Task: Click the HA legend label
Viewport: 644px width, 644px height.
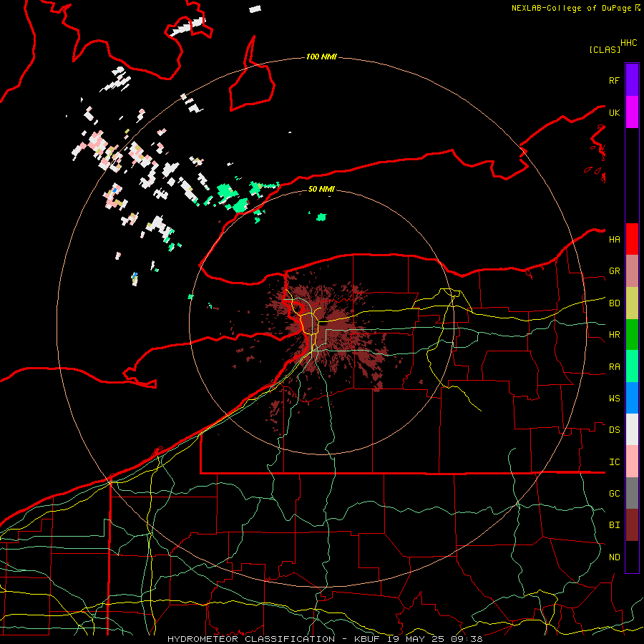Action: tap(614, 240)
